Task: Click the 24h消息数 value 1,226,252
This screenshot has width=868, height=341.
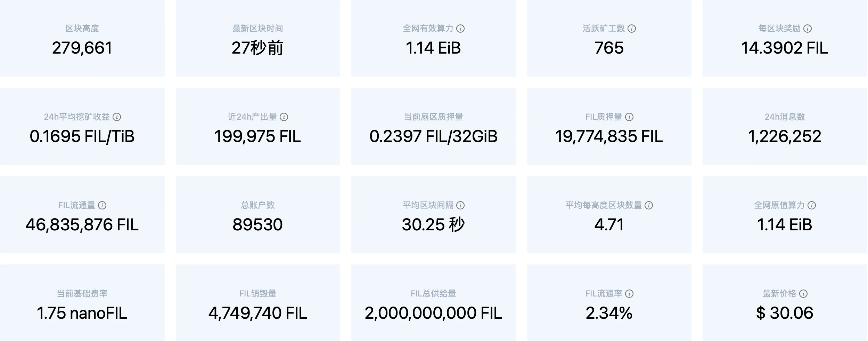Action: [785, 136]
